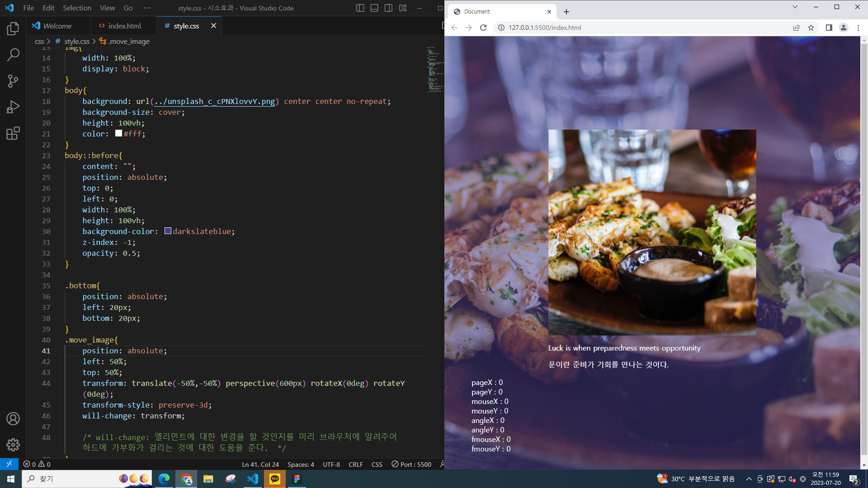Open the title bar overflow menu (…)
This screenshot has height=488, width=868.
point(147,8)
